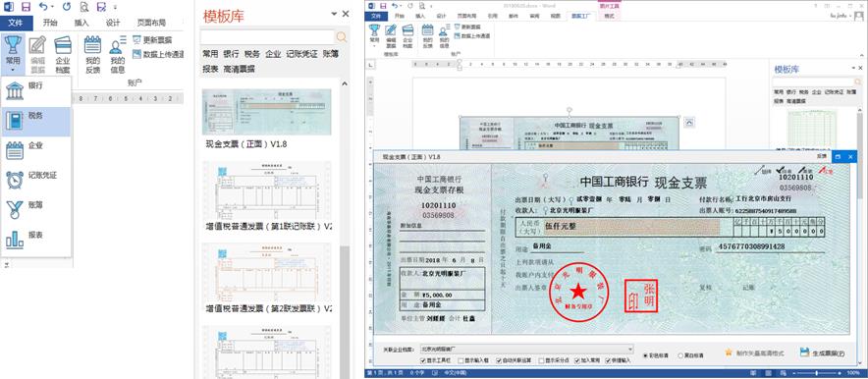The image size is (868, 379).
Task: Adjust the zoom slider in status bar
Action: click(x=817, y=373)
